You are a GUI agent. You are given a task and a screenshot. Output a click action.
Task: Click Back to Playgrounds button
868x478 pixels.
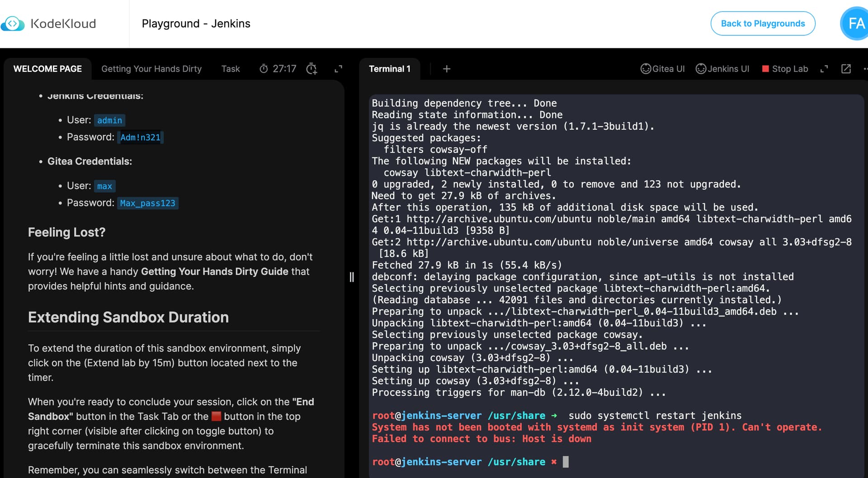click(763, 24)
